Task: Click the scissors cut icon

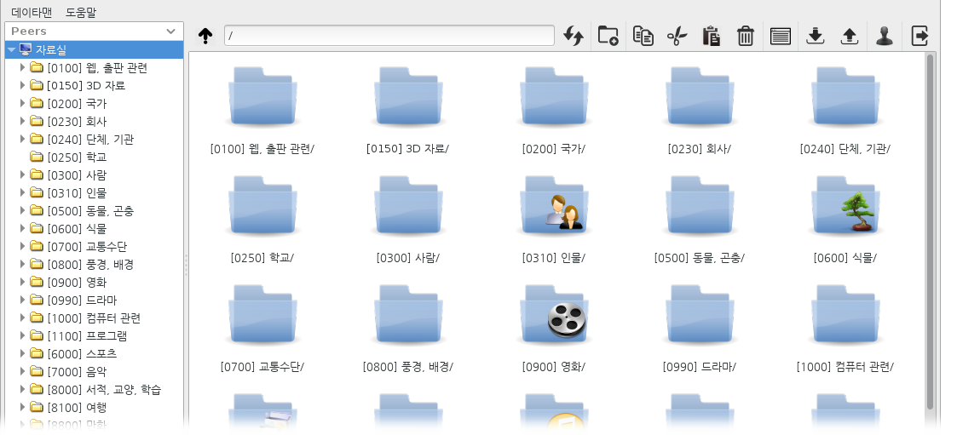Action: pyautogui.click(x=677, y=36)
